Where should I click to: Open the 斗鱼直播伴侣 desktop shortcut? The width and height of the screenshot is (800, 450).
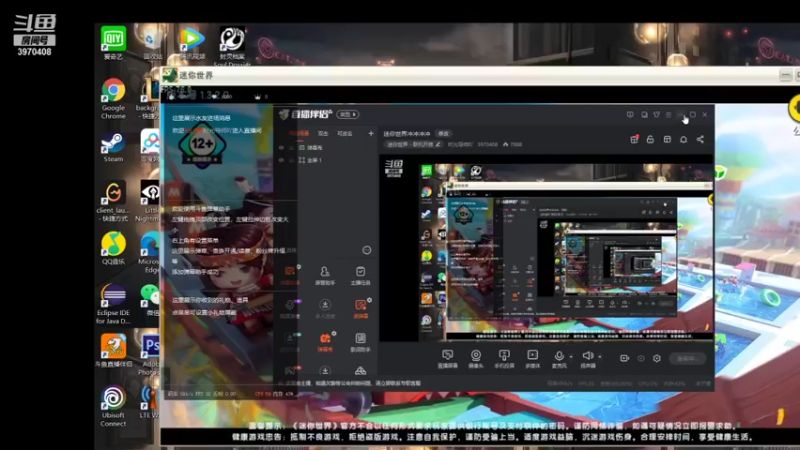(x=113, y=350)
